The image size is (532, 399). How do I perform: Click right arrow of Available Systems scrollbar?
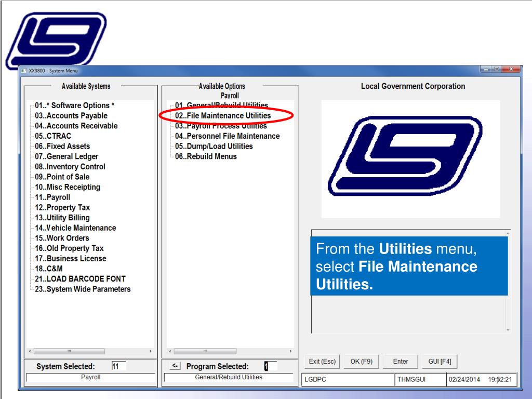coord(150,351)
